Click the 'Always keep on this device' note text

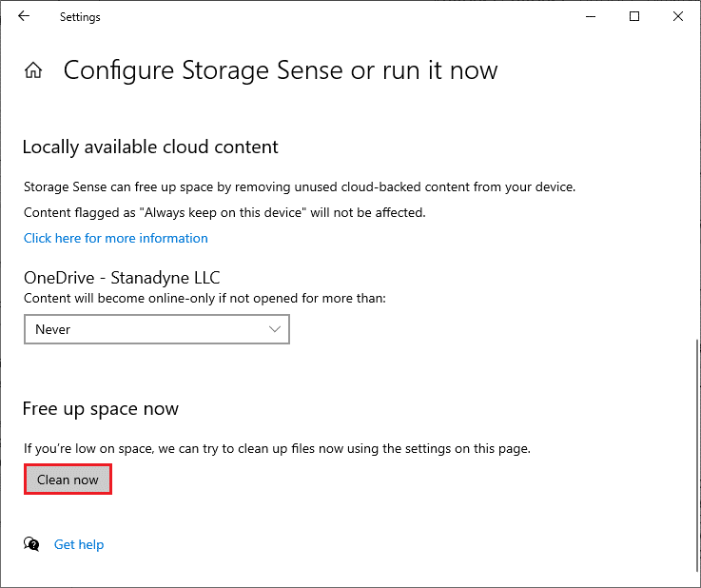tap(224, 212)
